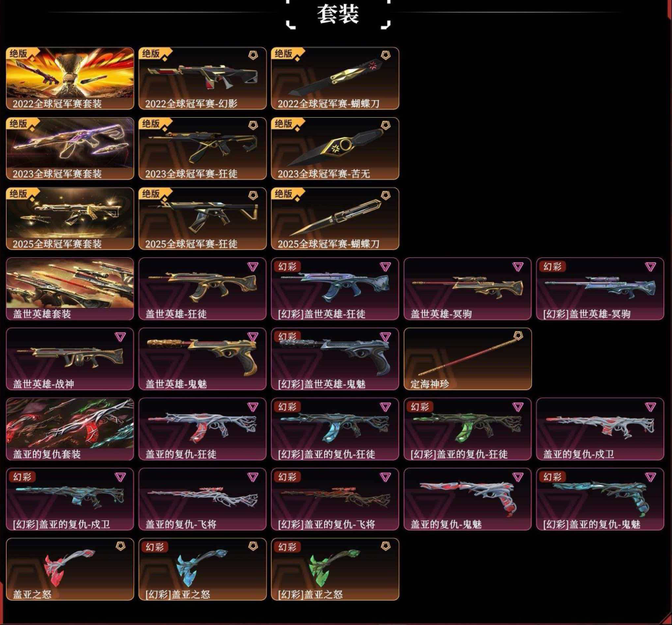Click 绝版 badge on 2025全球冠军赛-狂徒 card

151,194
